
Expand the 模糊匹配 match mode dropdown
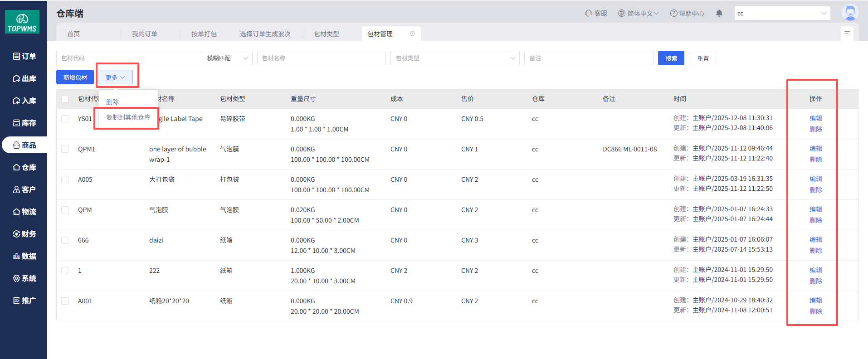click(x=227, y=58)
